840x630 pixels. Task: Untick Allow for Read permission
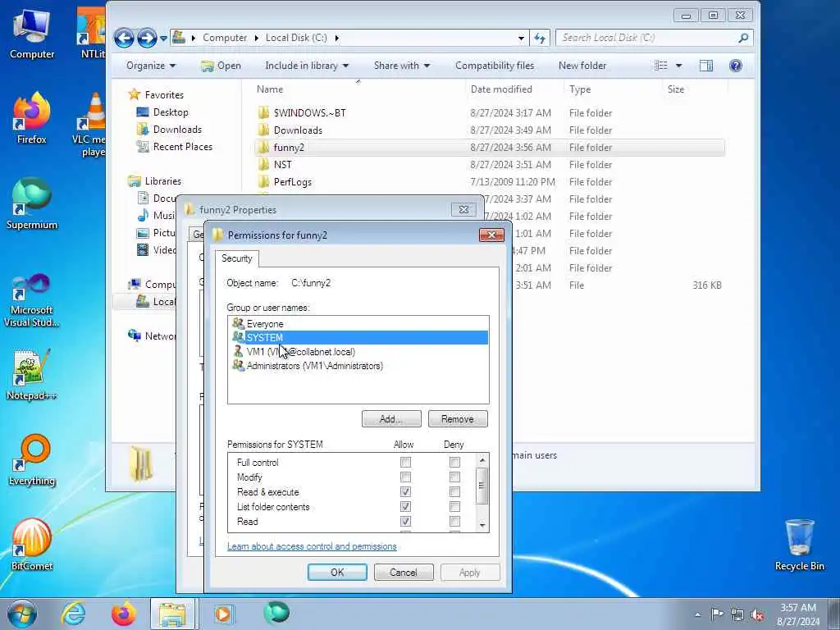click(x=405, y=521)
